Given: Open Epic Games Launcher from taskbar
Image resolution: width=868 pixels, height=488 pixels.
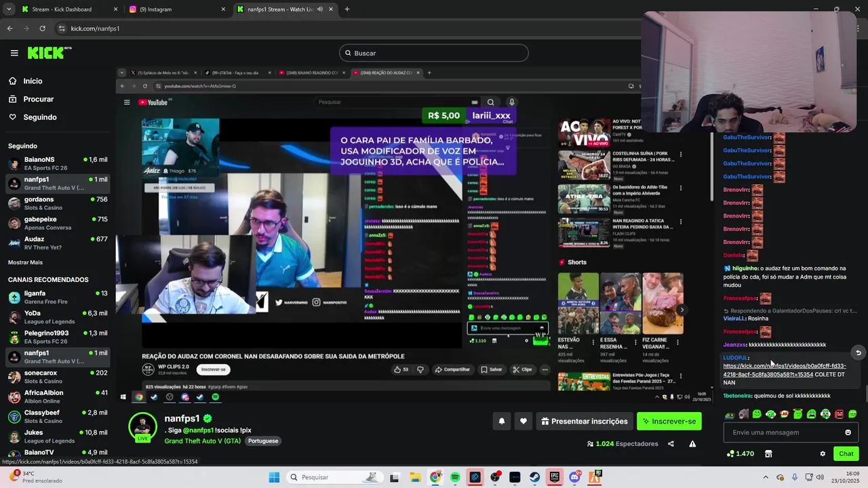Looking at the screenshot, I should coord(555,477).
